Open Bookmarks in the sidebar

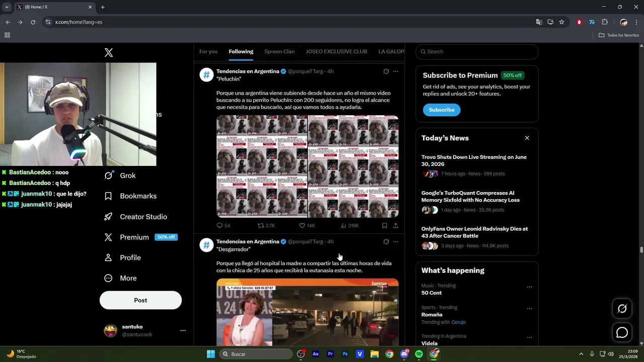(130, 196)
